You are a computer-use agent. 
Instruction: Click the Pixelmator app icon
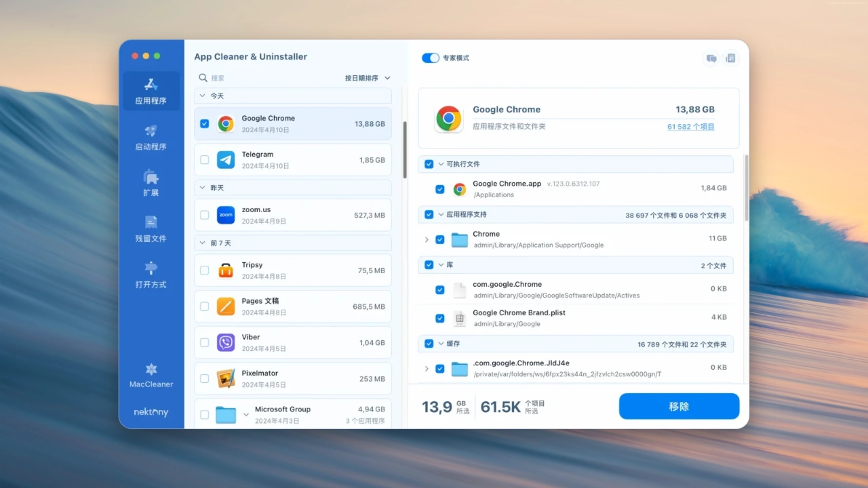point(226,378)
